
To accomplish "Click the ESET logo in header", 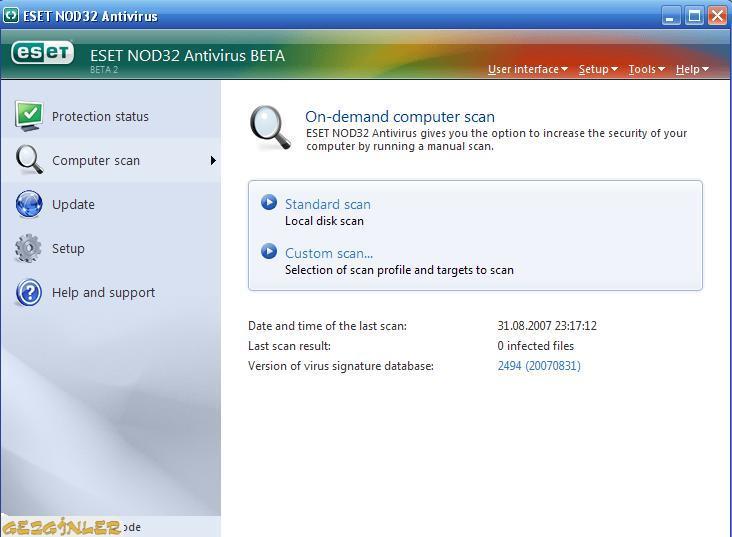I will pyautogui.click(x=42, y=53).
